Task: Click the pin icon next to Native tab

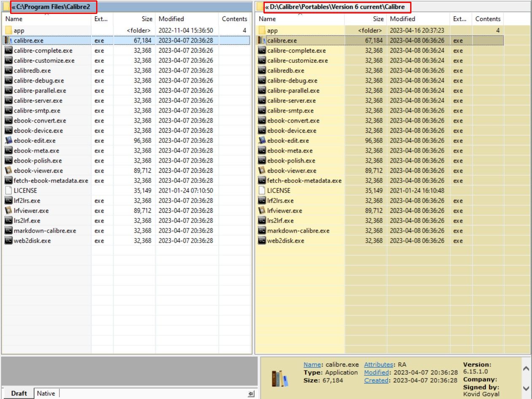Action: coord(251,394)
